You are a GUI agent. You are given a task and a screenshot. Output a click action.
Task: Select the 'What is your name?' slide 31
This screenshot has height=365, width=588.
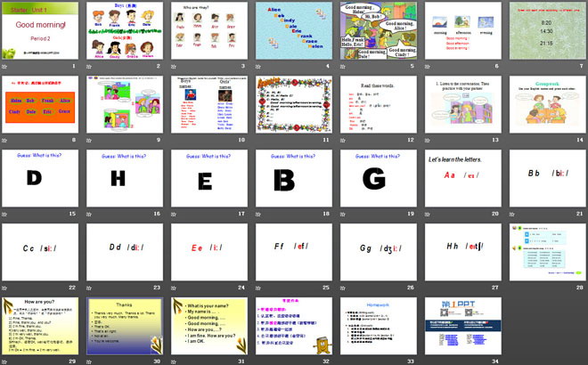click(209, 326)
